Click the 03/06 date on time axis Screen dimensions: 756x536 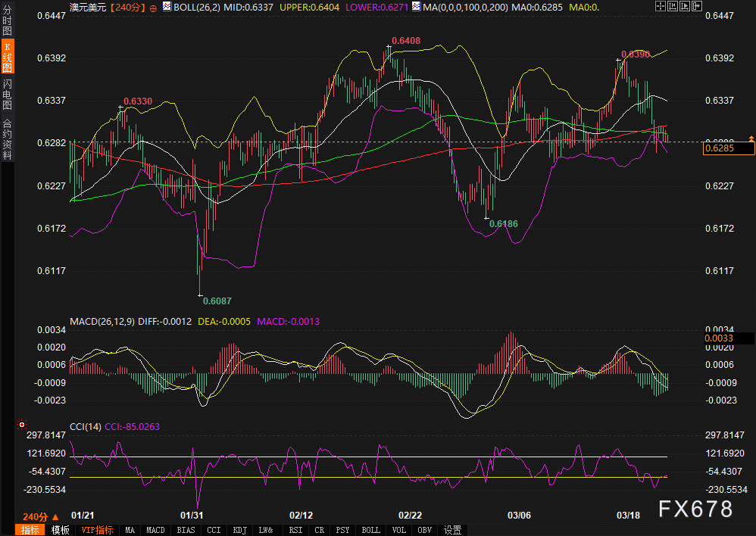click(x=519, y=516)
